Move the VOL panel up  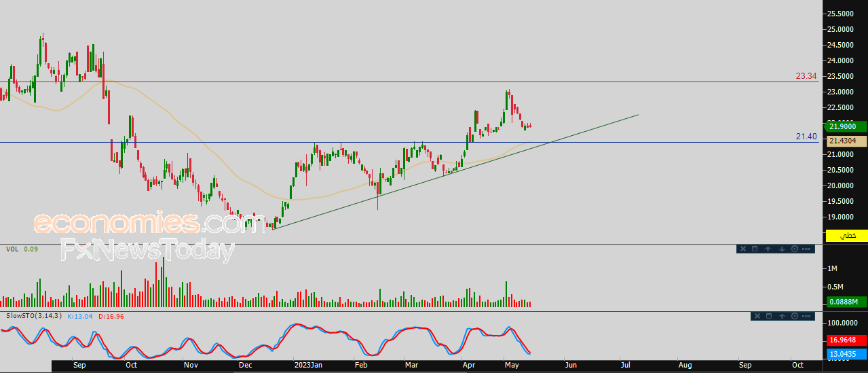pyautogui.click(x=768, y=249)
